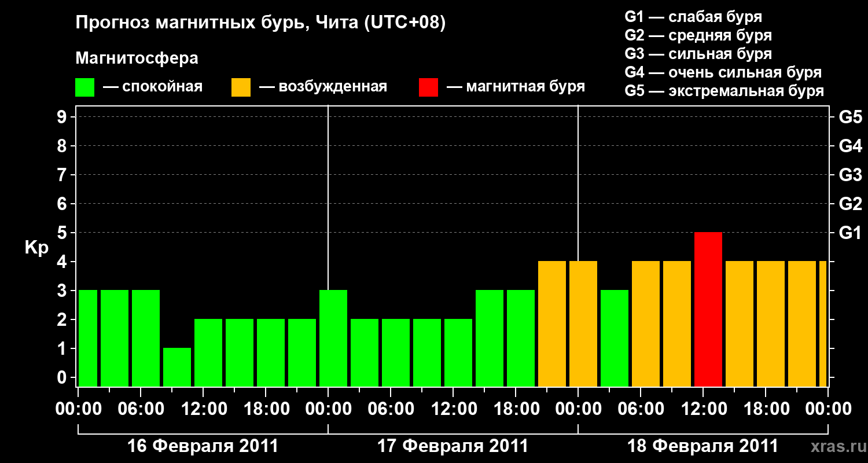Click the '18 Февраля 2011' date label
This screenshot has height=463, width=868.
[703, 446]
